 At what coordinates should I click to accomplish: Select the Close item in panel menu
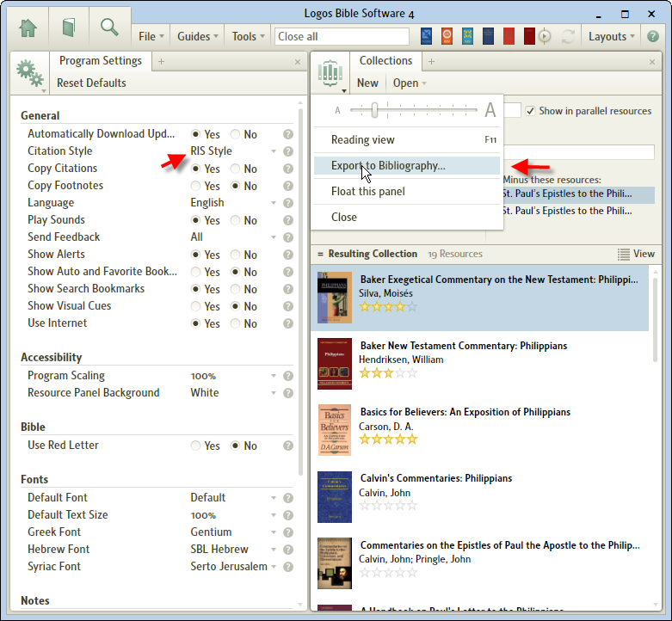pyautogui.click(x=407, y=217)
